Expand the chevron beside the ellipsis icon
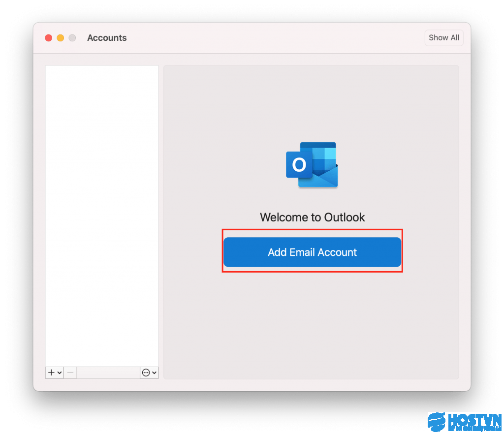The image size is (504, 435). pos(155,373)
